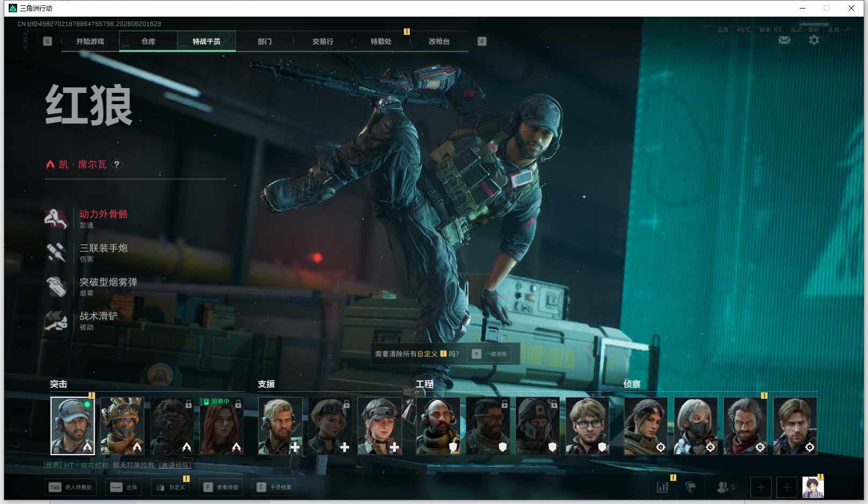Select the locked goggles support operator
Screen dimensions: 868x504
click(330, 426)
